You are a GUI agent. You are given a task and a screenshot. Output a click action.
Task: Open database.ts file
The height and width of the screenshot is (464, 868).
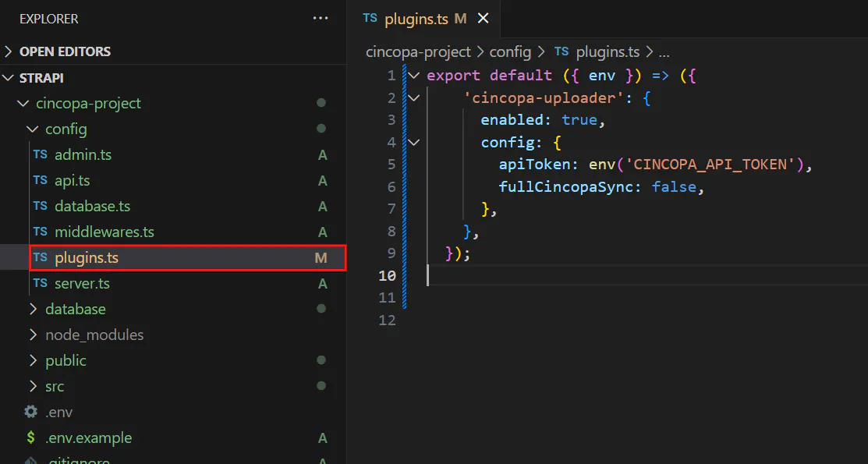[x=173, y=207]
